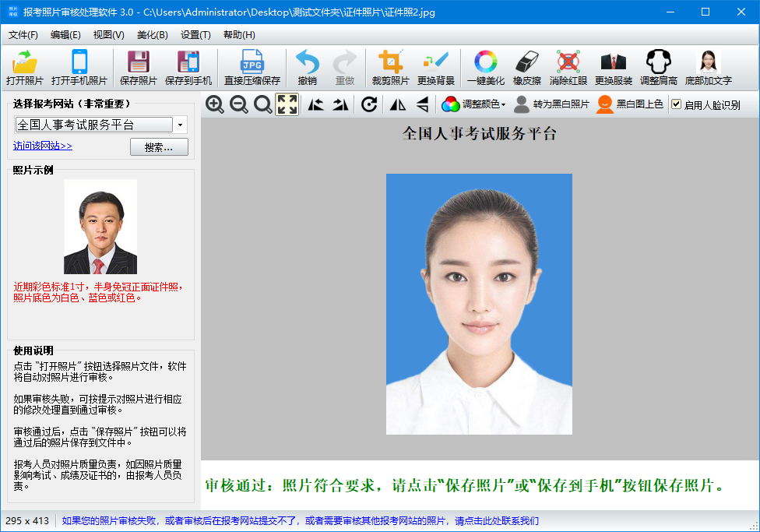The height and width of the screenshot is (532, 760).
Task: Click 消除红眼 red-eye removal icon
Action: coord(568,68)
